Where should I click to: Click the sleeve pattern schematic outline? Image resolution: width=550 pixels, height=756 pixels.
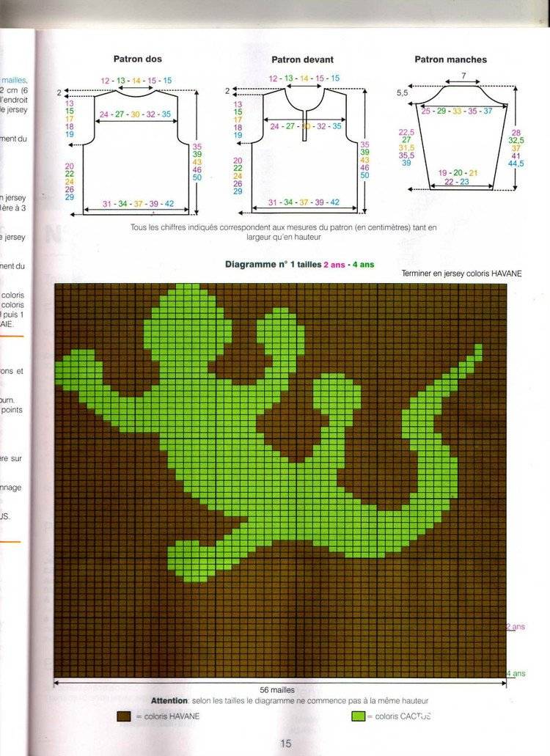[x=462, y=137]
